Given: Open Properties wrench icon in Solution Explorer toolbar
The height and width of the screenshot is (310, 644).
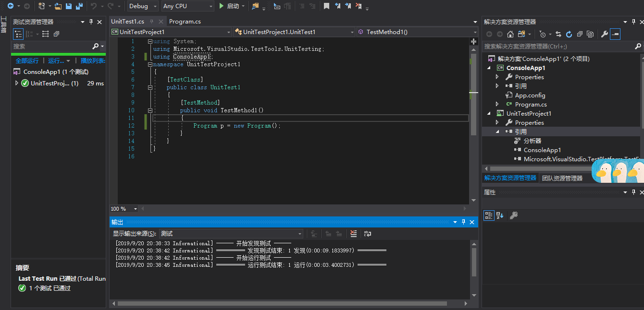Looking at the screenshot, I should click(x=605, y=34).
